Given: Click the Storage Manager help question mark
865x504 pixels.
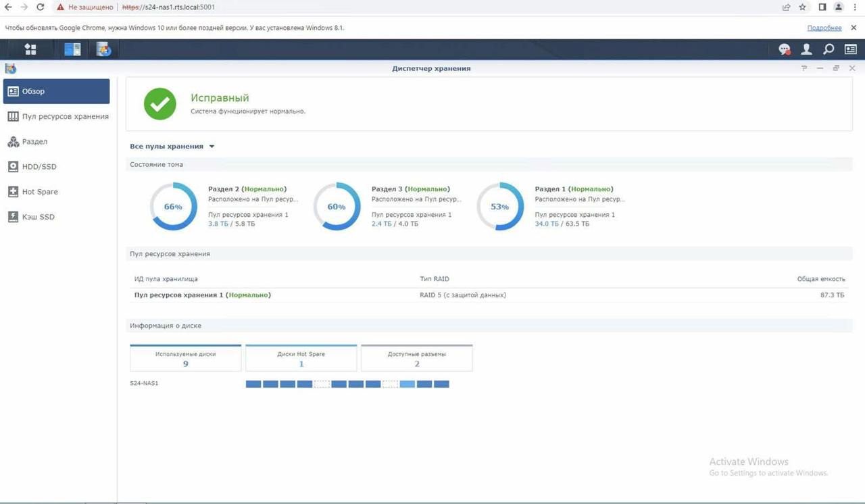Looking at the screenshot, I should (804, 68).
